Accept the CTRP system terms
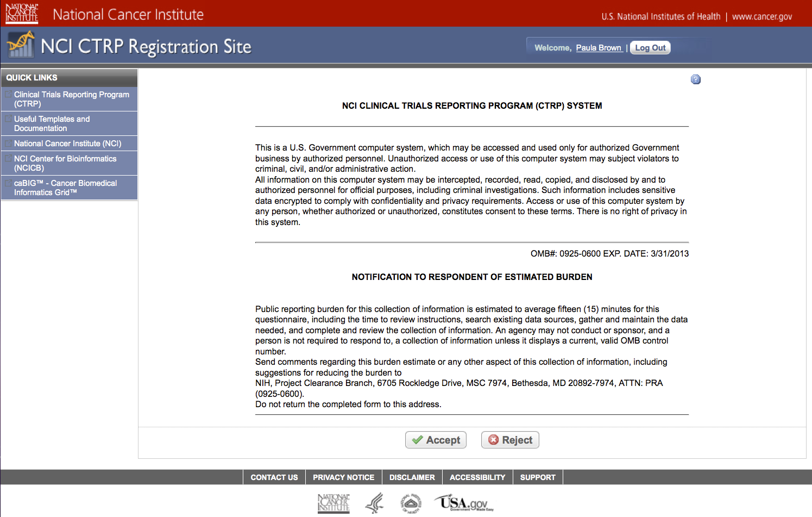 click(436, 440)
